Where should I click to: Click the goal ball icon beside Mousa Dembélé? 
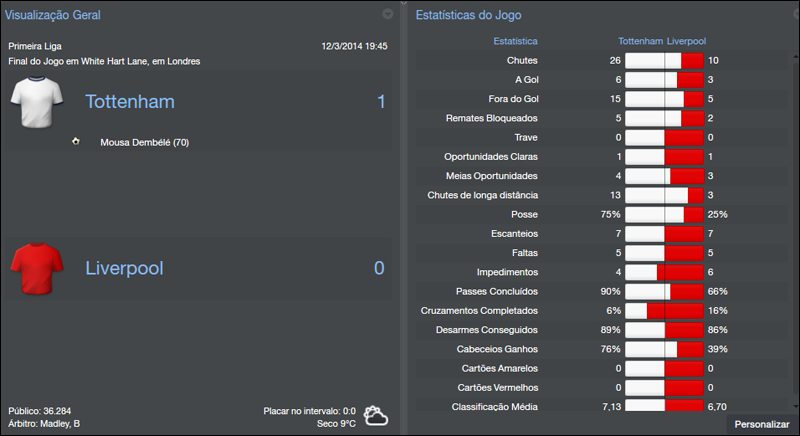click(x=76, y=141)
